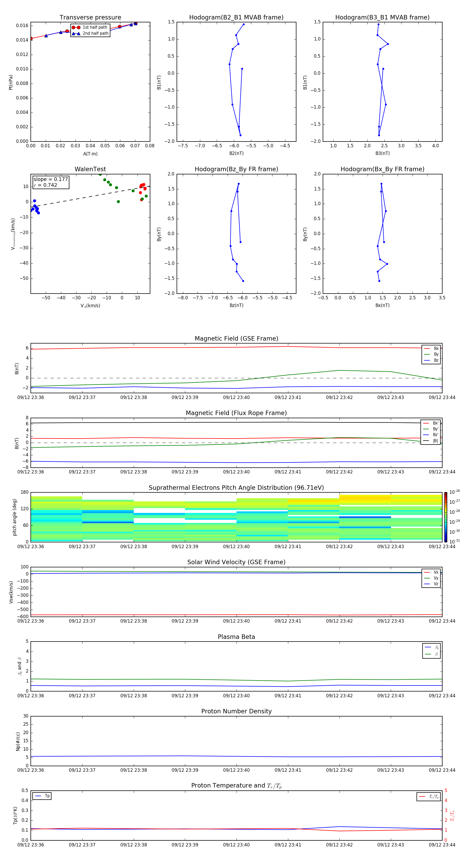Screen dimensions: 473x868
Task: Click "09/12 23:36" tick under Magnetic Field GSE
Action: point(31,398)
